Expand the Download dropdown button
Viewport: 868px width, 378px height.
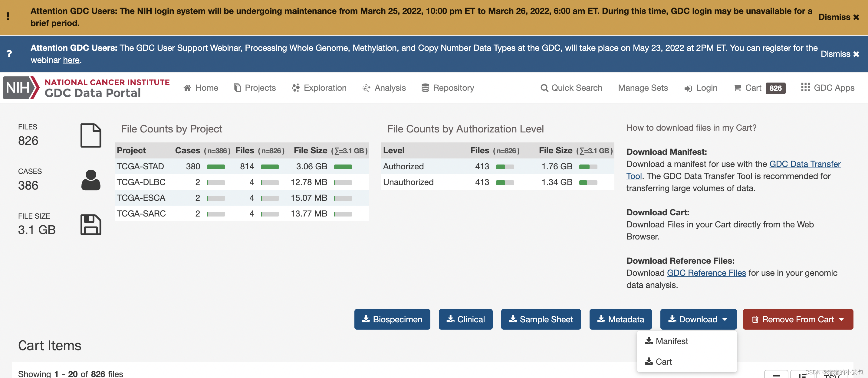tap(698, 319)
